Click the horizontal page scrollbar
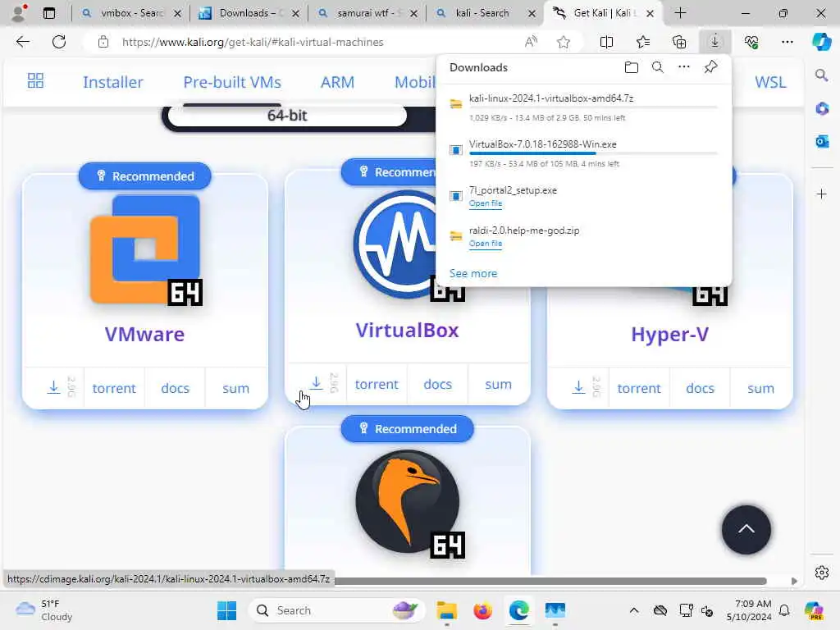840x630 pixels. 550,581
